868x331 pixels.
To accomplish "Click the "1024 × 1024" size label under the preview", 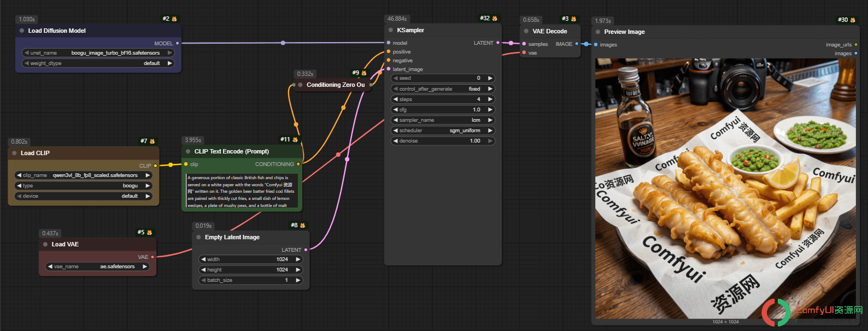I will click(725, 322).
